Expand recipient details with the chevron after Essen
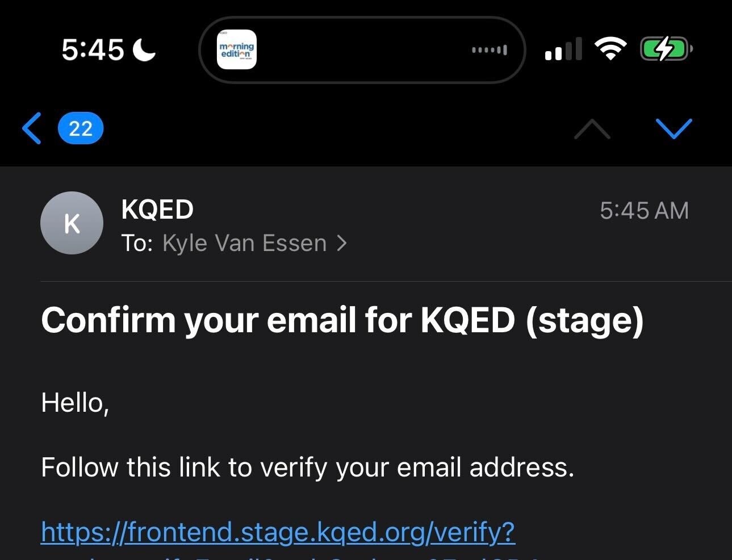Viewport: 732px width, 560px height. pyautogui.click(x=342, y=243)
